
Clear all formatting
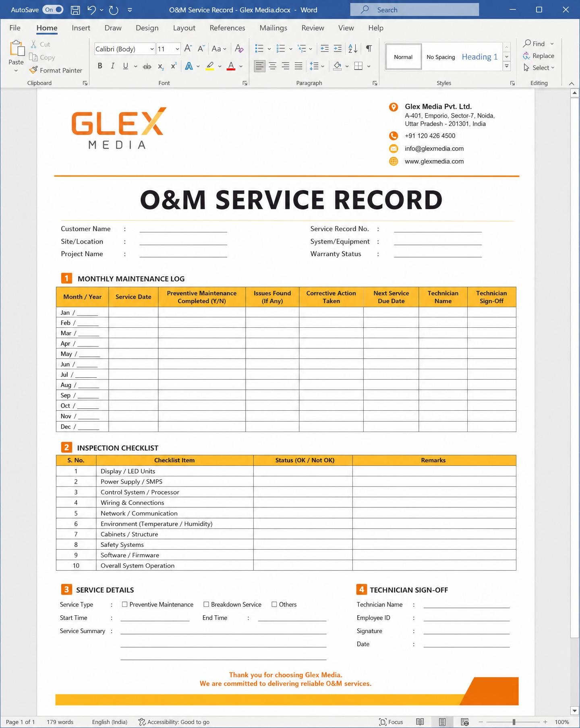(x=239, y=49)
